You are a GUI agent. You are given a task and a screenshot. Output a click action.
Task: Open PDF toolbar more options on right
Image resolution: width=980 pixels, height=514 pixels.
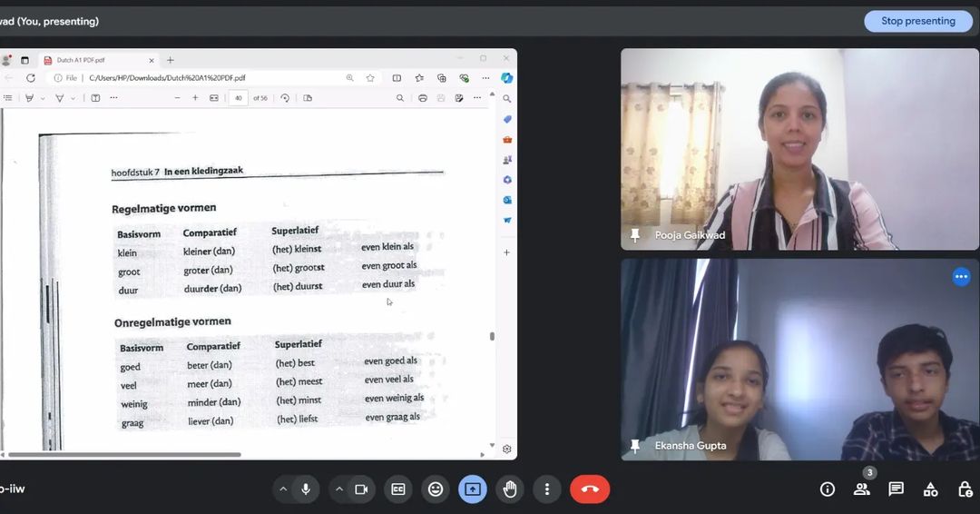coord(477,98)
